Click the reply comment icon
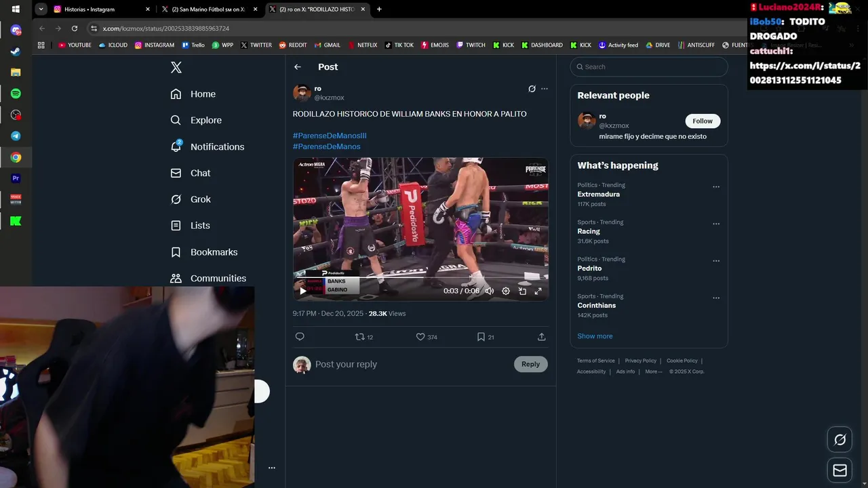Viewport: 868px width, 488px height. click(300, 337)
